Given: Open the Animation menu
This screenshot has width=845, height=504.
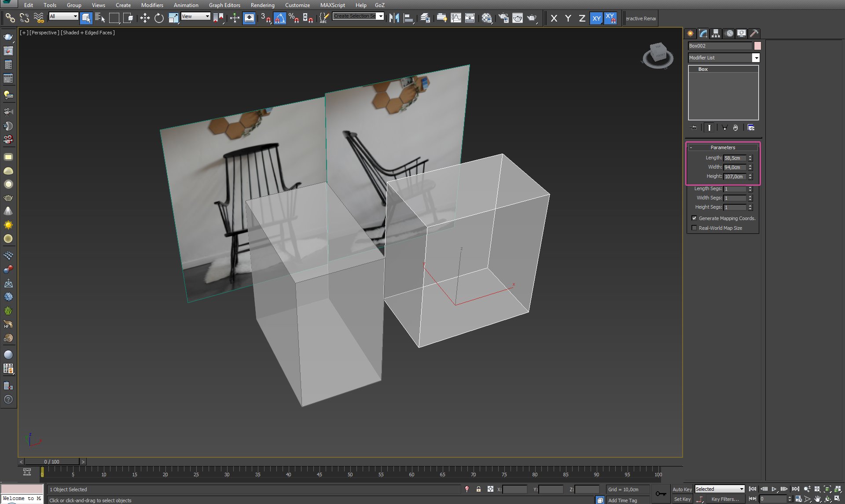Looking at the screenshot, I should pyautogui.click(x=186, y=5).
